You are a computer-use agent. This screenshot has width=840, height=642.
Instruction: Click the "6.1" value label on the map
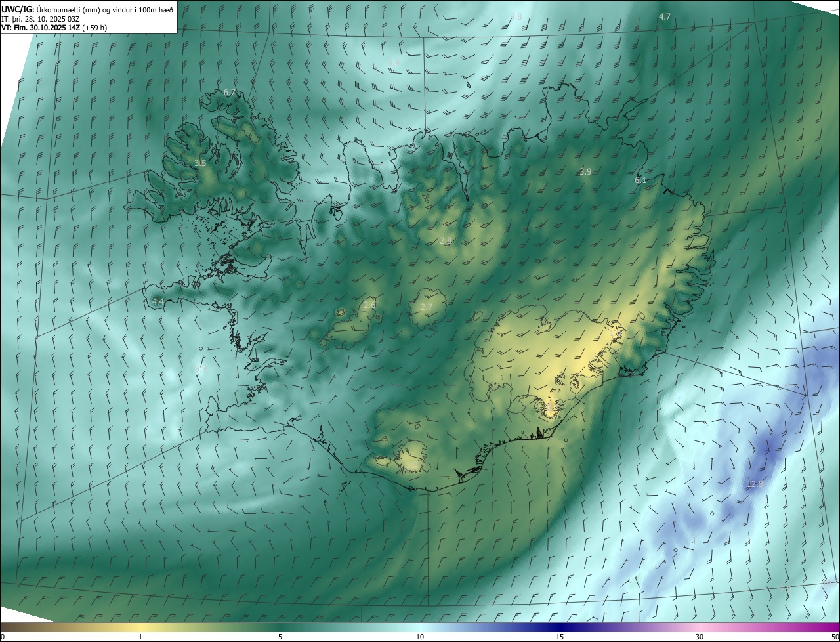tap(640, 180)
